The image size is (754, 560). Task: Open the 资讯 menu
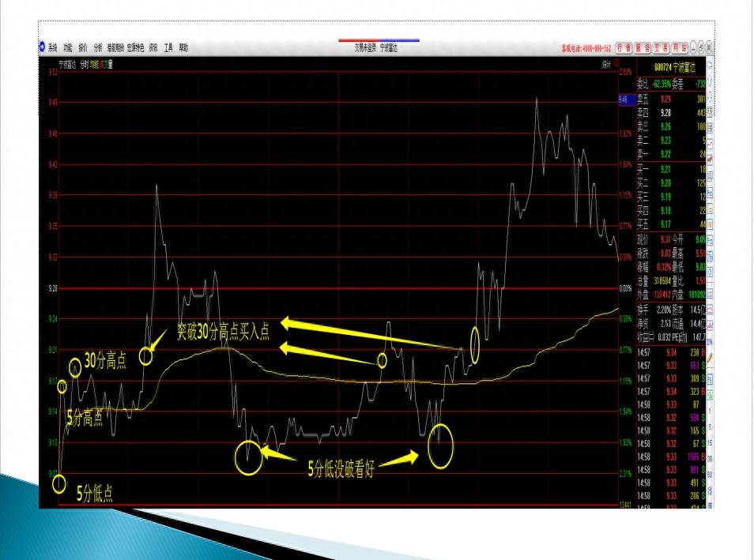[153, 47]
